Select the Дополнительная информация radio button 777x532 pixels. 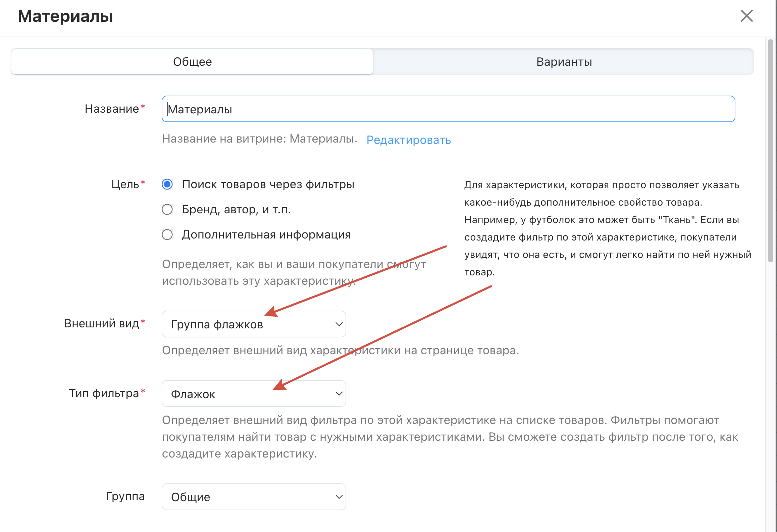(167, 234)
